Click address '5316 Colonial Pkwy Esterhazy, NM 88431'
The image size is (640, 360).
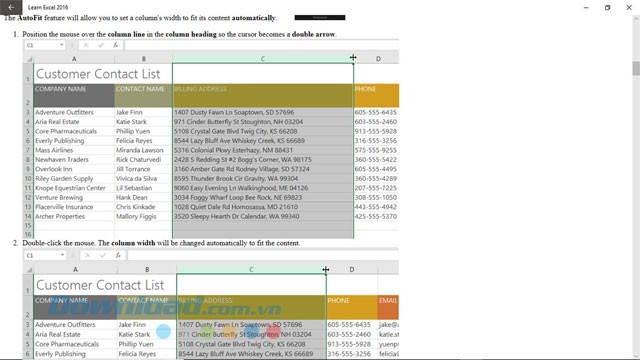pyautogui.click(x=233, y=150)
